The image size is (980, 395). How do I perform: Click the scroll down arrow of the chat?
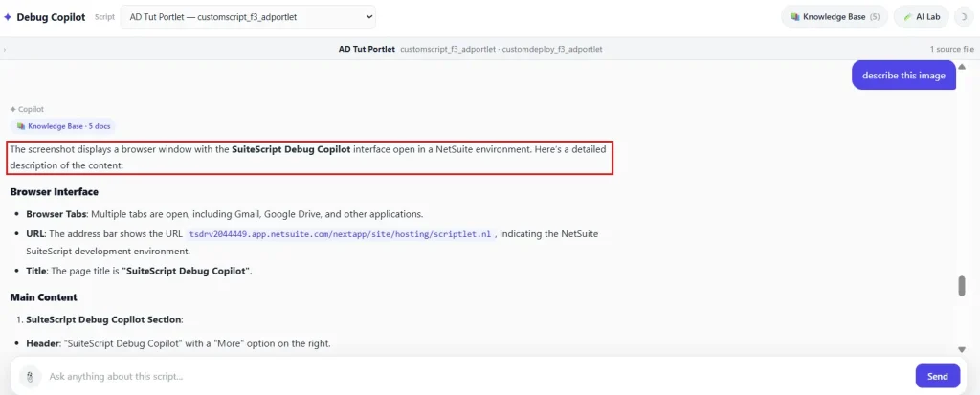(x=962, y=349)
